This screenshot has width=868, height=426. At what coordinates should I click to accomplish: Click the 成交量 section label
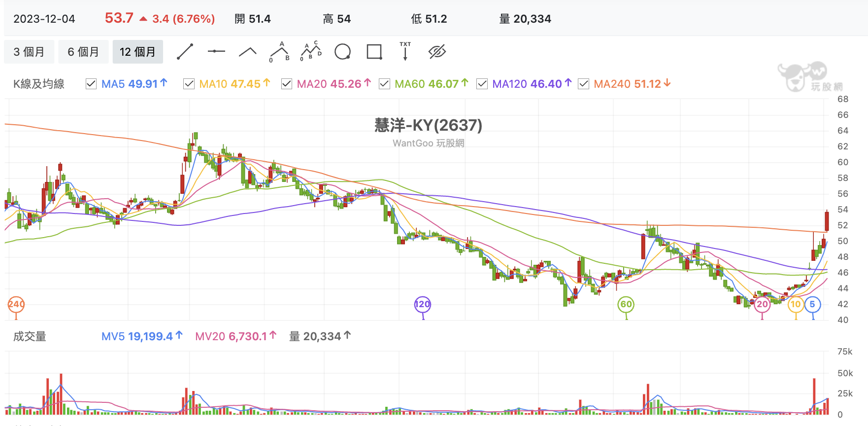point(30,337)
